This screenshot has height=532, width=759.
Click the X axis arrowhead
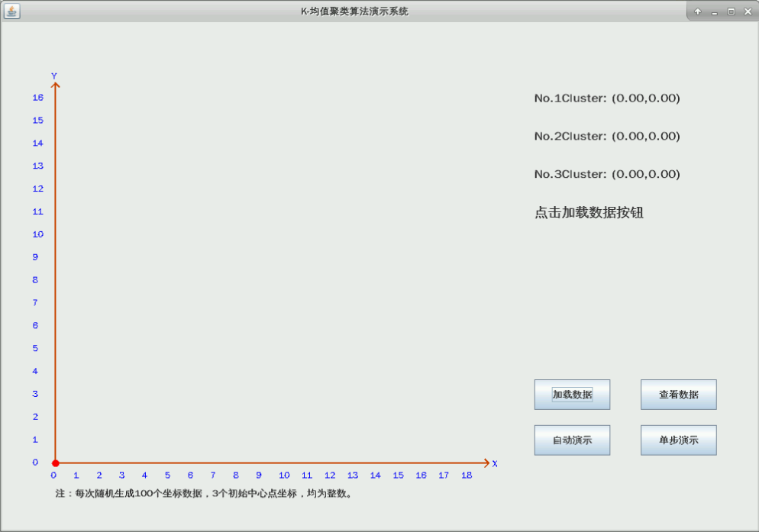(486, 463)
